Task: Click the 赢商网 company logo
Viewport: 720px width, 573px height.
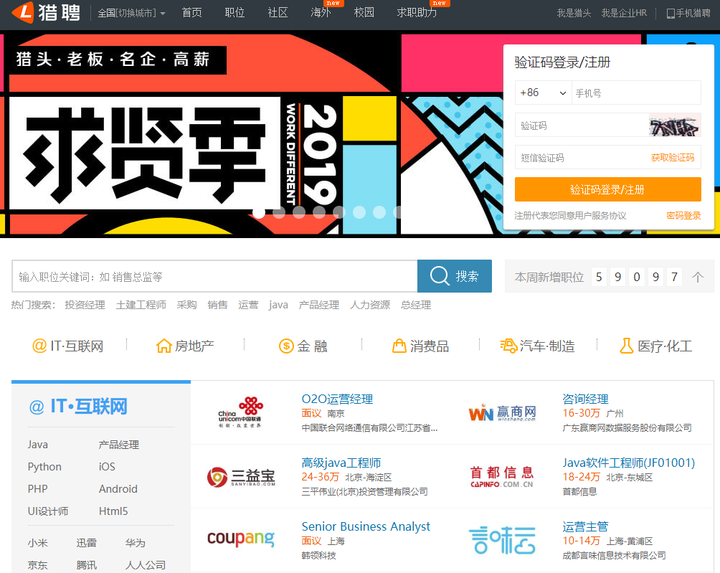Action: [x=502, y=413]
